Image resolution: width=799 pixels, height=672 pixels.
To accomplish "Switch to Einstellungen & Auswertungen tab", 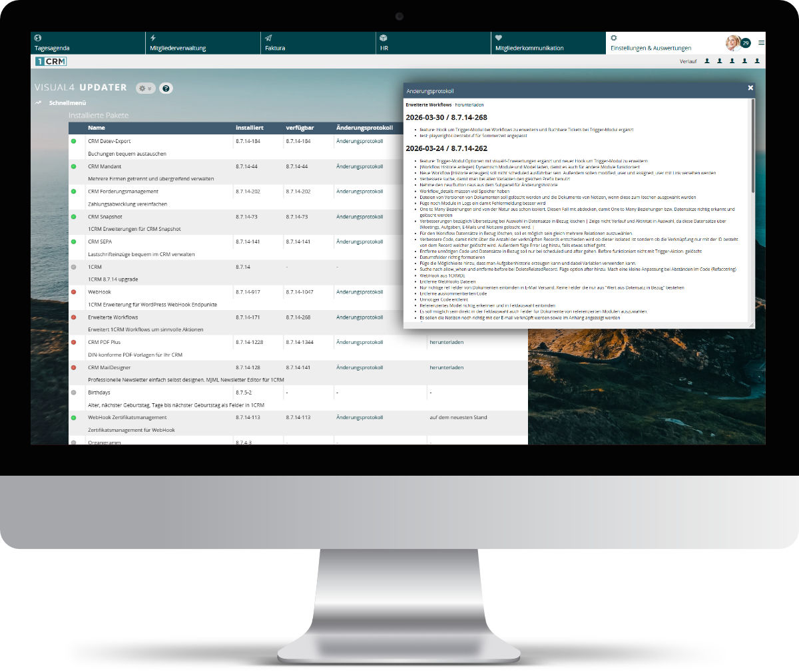I will [x=651, y=48].
